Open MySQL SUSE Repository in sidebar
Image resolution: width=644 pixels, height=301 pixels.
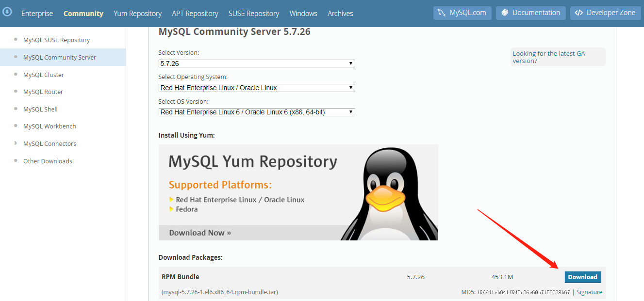click(56, 40)
